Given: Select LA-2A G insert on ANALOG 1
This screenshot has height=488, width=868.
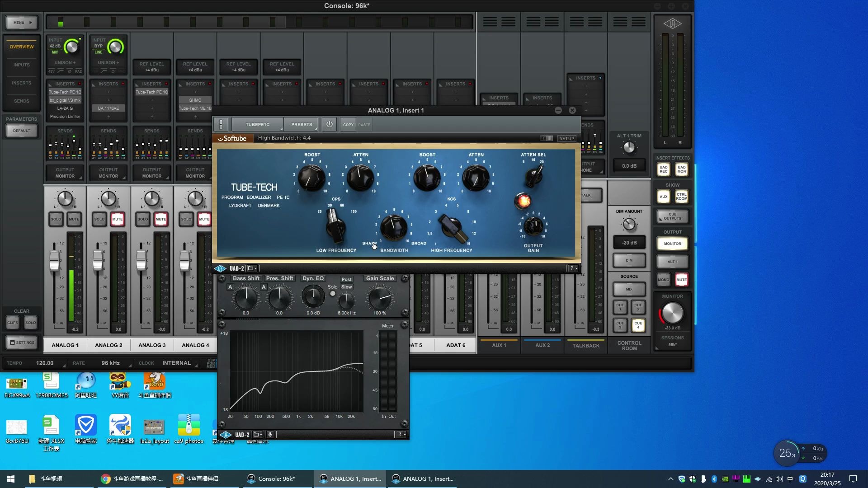Looking at the screenshot, I should [x=65, y=108].
